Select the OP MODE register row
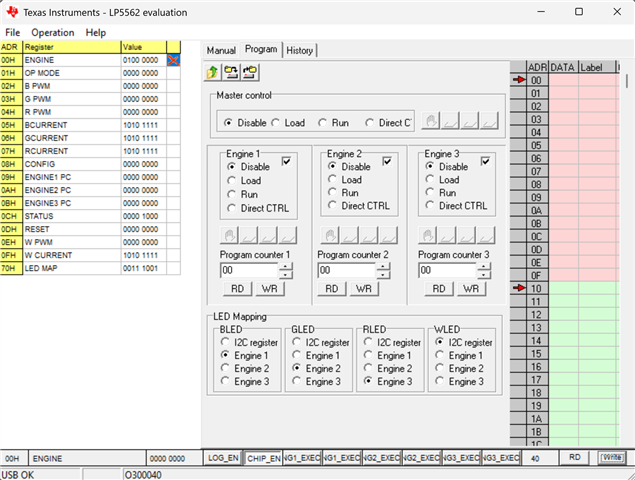 pyautogui.click(x=90, y=73)
